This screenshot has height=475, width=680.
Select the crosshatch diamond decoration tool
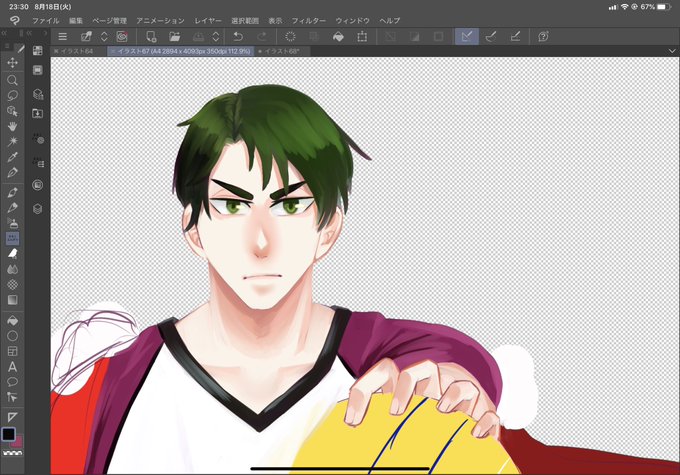click(12, 285)
